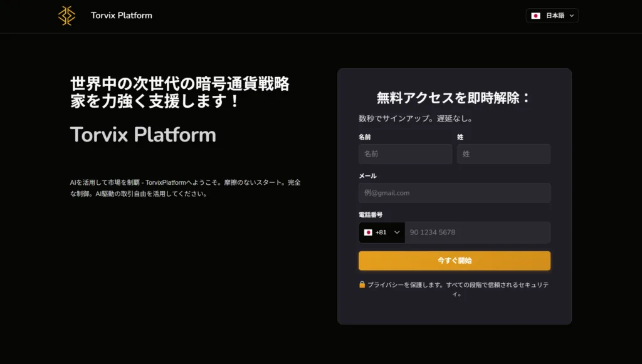Open the 日本語 language dropdown
The image size is (642, 364).
coord(552,16)
